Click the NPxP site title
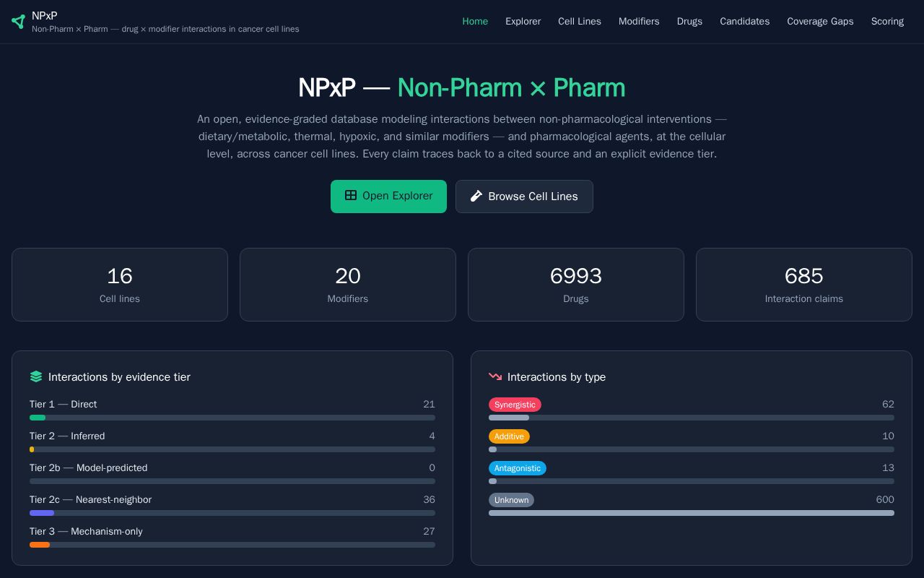 [45, 16]
